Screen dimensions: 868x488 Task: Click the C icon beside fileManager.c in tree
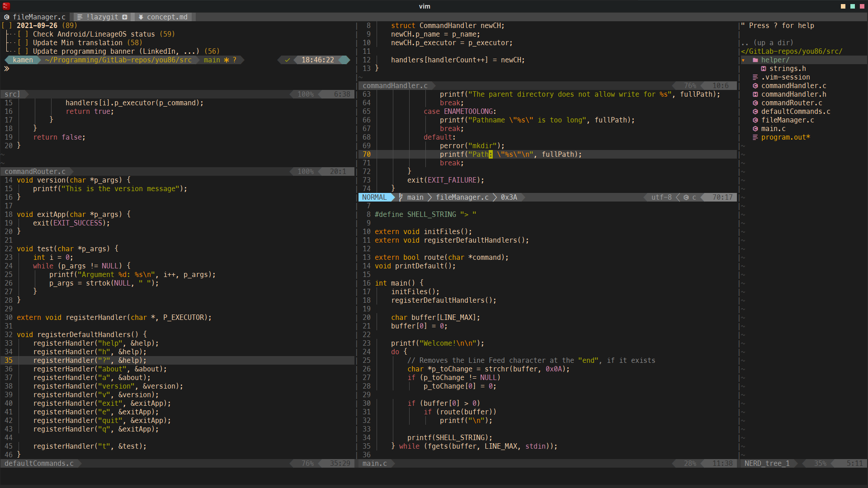click(755, 120)
